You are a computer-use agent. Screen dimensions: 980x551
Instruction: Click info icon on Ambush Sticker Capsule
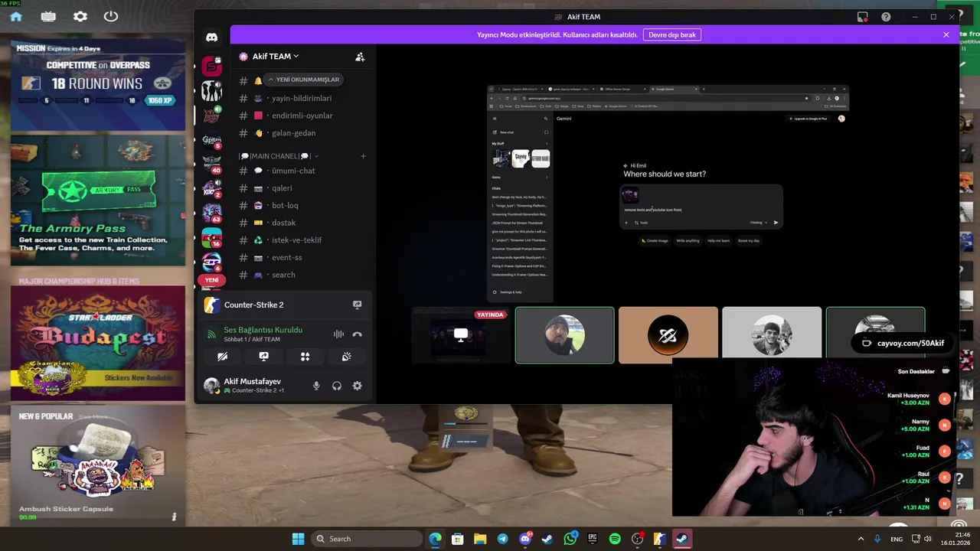[x=174, y=517]
